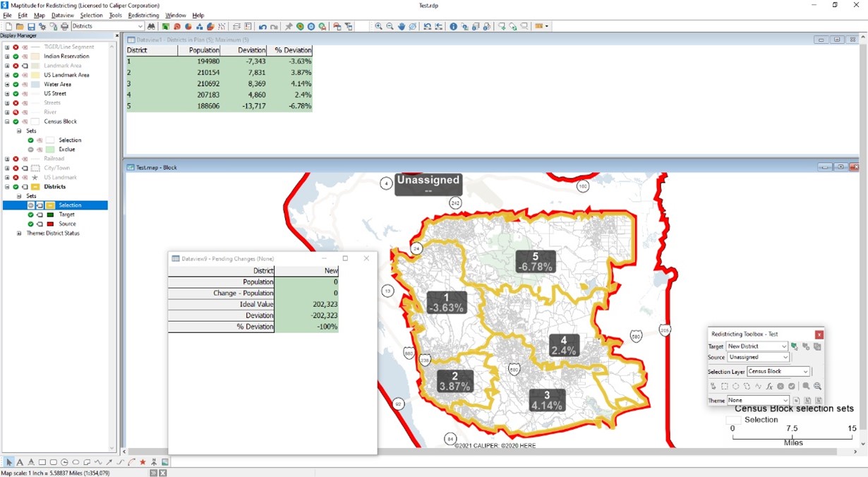868x477 pixels.
Task: Click the Zoom In magnifier tool
Action: pos(378,27)
